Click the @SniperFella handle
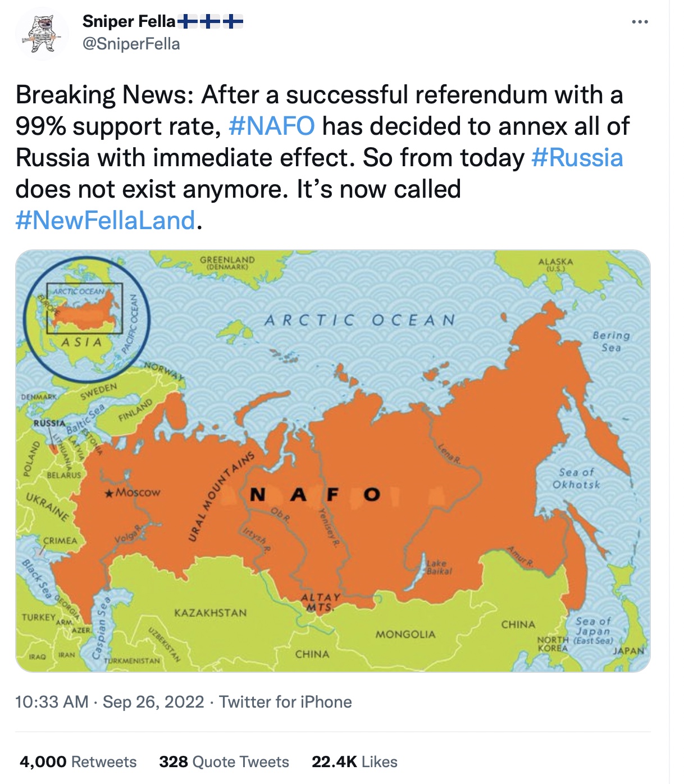The width and height of the screenshot is (684, 784). [131, 44]
